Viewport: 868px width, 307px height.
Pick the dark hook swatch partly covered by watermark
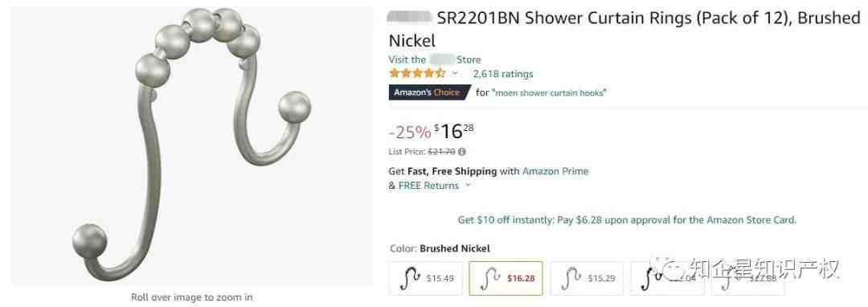click(x=667, y=278)
